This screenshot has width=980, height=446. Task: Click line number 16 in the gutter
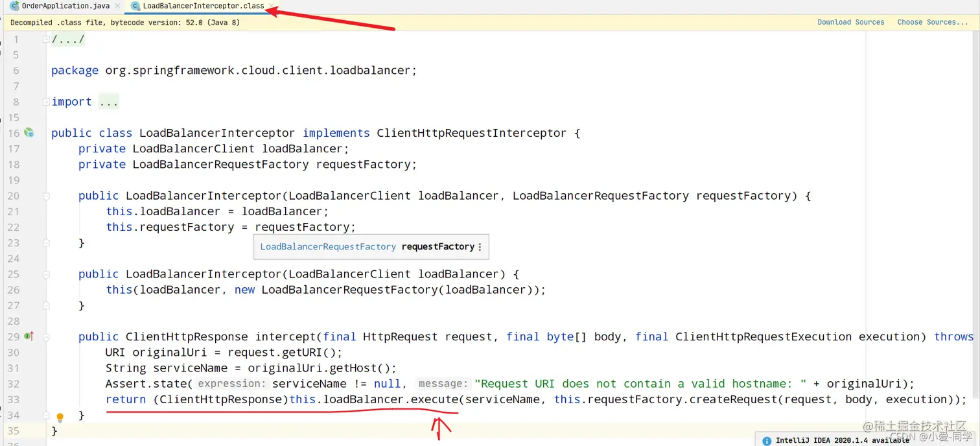coord(14,133)
